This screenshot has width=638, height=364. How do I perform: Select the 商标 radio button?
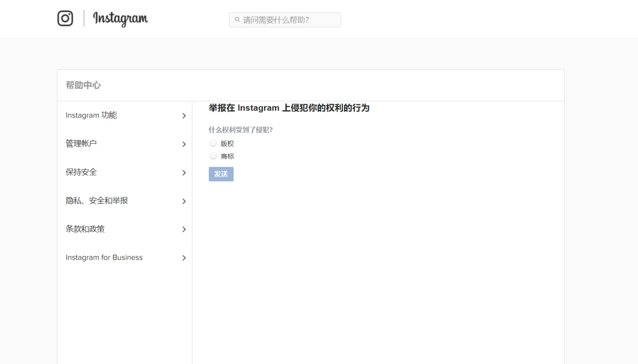tap(213, 156)
